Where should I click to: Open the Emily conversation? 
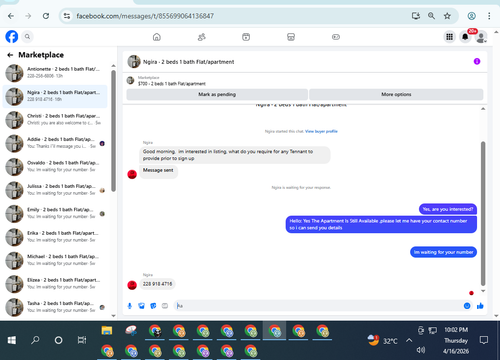coord(55,213)
